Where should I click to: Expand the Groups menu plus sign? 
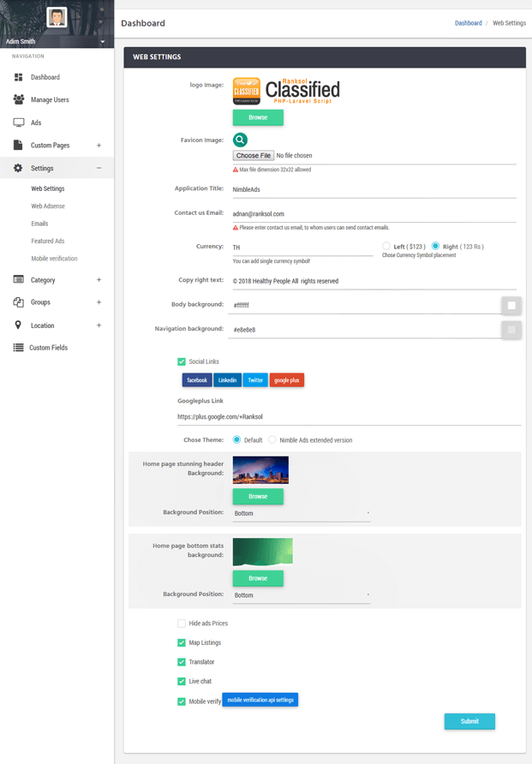99,302
